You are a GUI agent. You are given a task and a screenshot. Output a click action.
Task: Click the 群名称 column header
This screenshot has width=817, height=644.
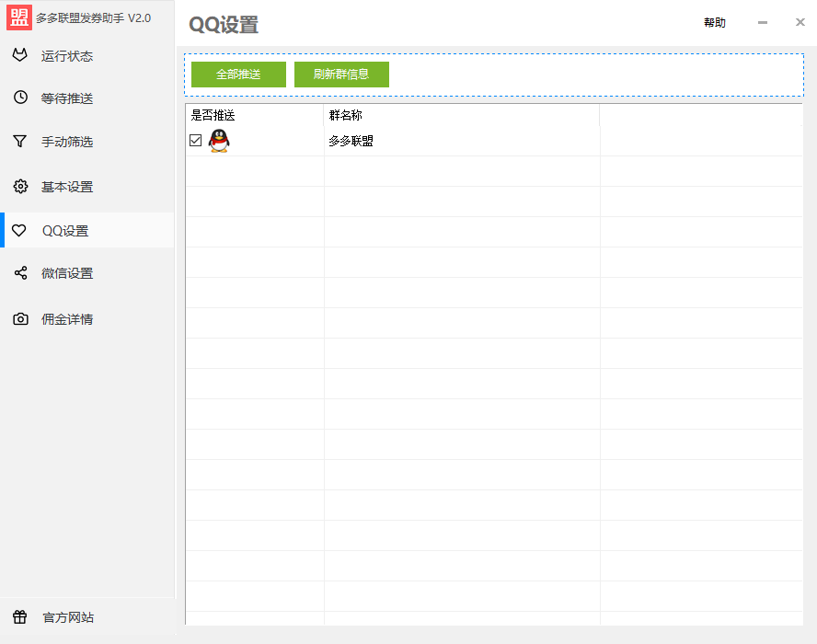(x=462, y=115)
